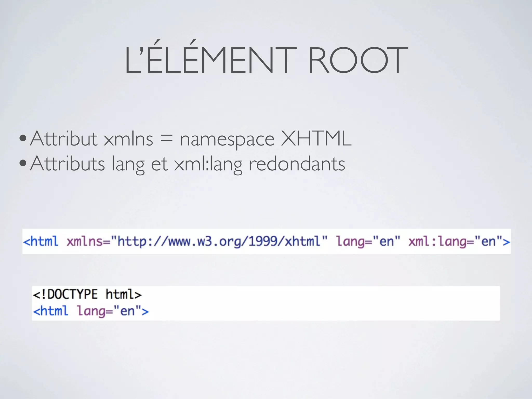This screenshot has height=399, width=532.
Task: Click the '<html lang="en">' code line
Action: pos(91,311)
